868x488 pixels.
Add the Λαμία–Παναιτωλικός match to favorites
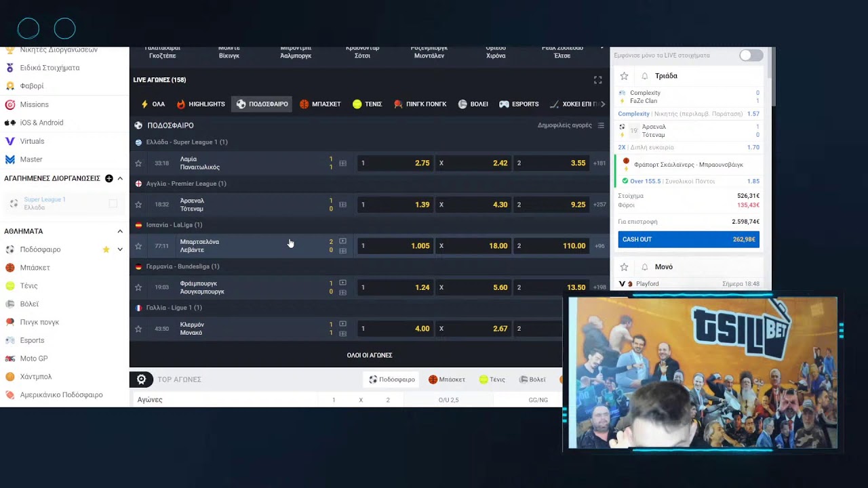click(x=138, y=163)
